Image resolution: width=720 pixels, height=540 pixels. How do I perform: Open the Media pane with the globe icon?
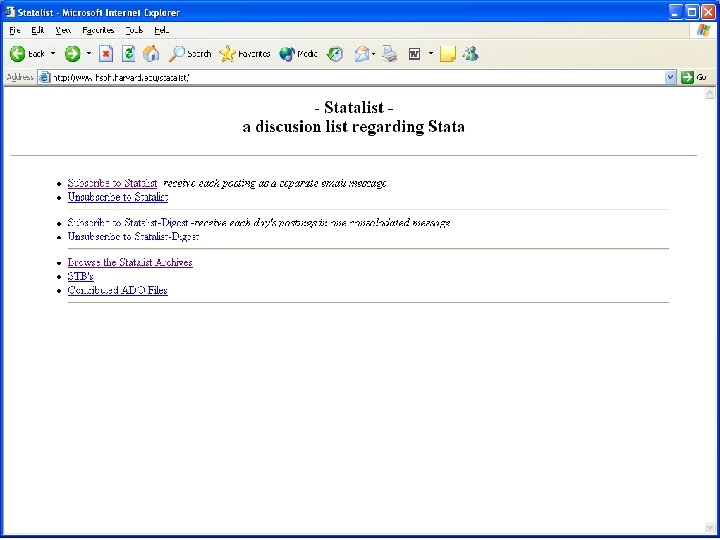click(x=298, y=54)
